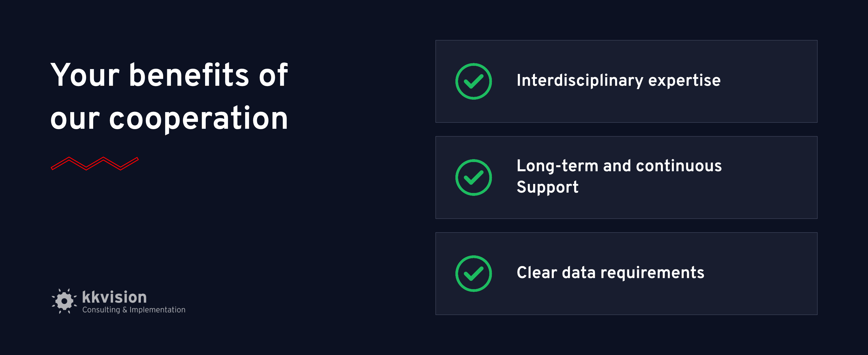Screen dimensions: 868x355
Task: Select the word Interdisciplinary in the first card
Action: 580,81
